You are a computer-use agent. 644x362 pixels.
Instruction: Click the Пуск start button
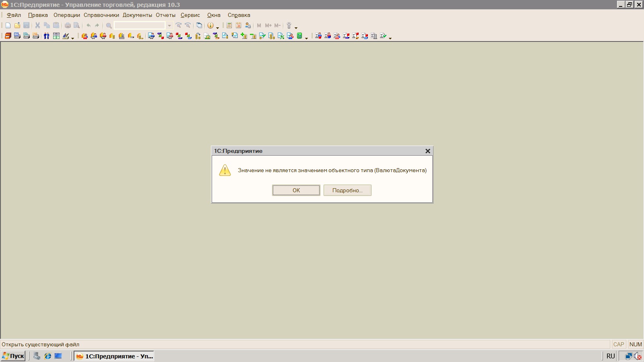(13, 356)
